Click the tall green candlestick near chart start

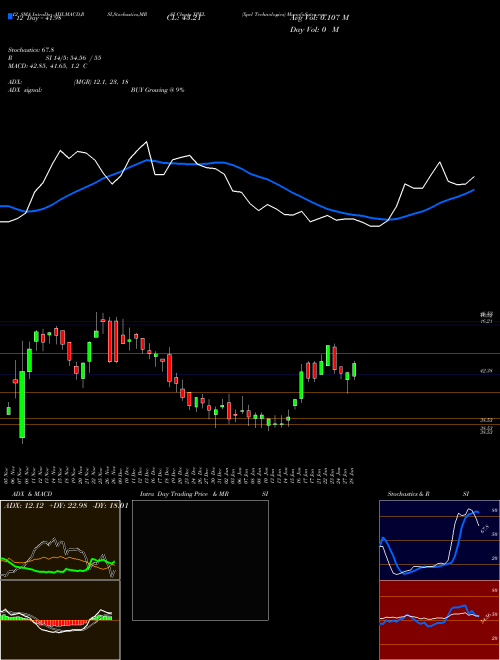22,405
